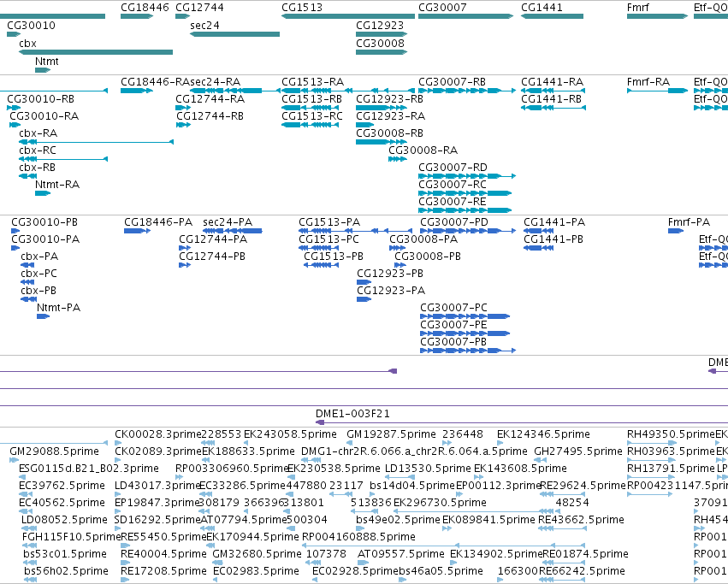Select protein label cbx-PC
The width and height of the screenshot is (728, 584).
pyautogui.click(x=38, y=274)
